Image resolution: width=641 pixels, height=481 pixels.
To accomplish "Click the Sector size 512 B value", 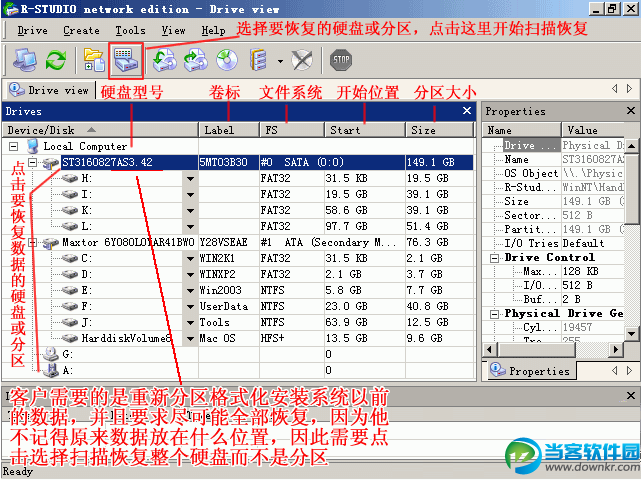I will pyautogui.click(x=578, y=215).
